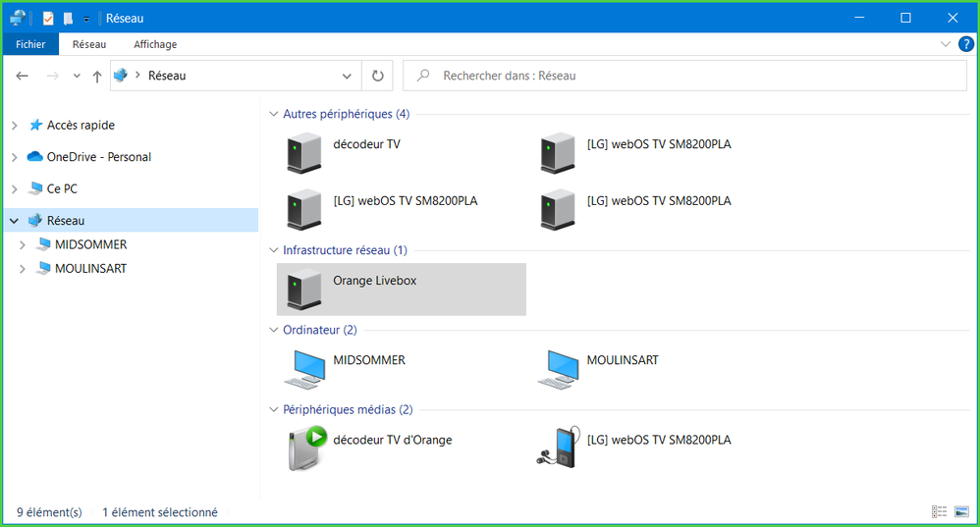
Task: Click the Help question mark icon
Action: (x=966, y=44)
